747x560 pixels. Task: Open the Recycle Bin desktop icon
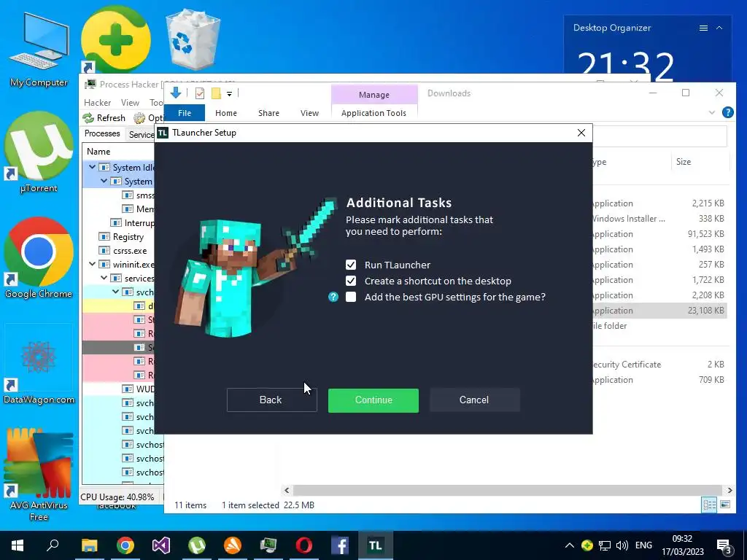[193, 39]
